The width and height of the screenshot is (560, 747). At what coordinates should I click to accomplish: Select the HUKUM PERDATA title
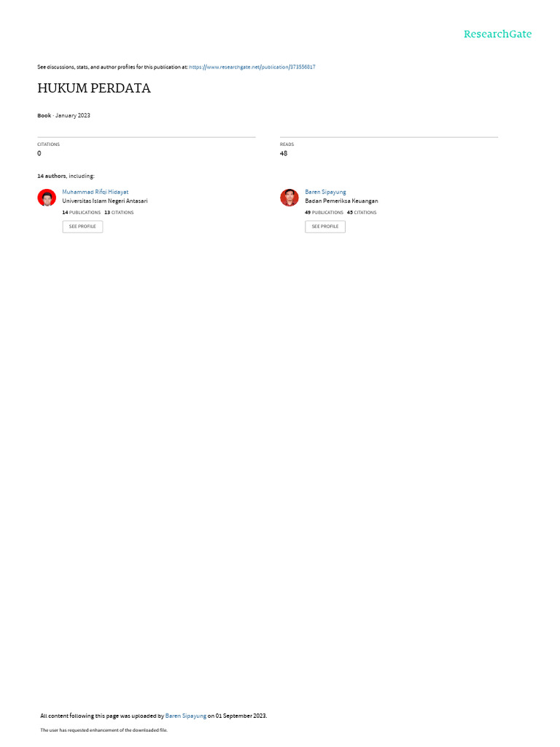pyautogui.click(x=94, y=88)
